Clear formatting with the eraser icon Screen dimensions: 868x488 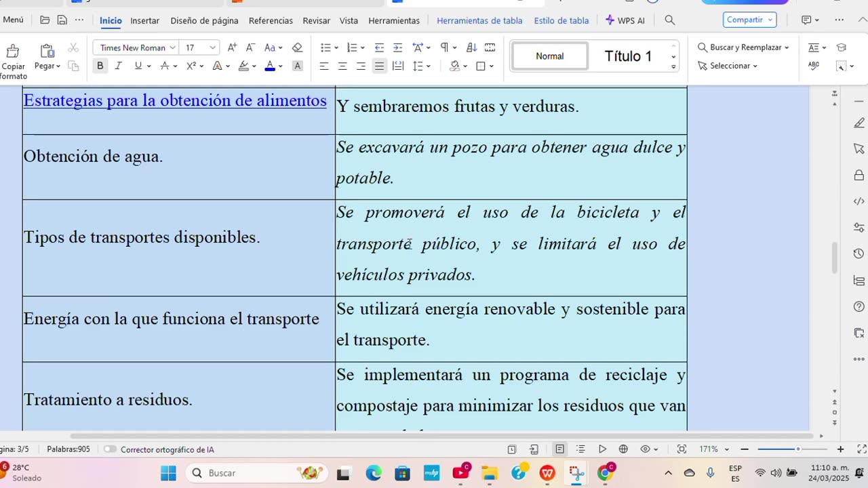(x=297, y=47)
